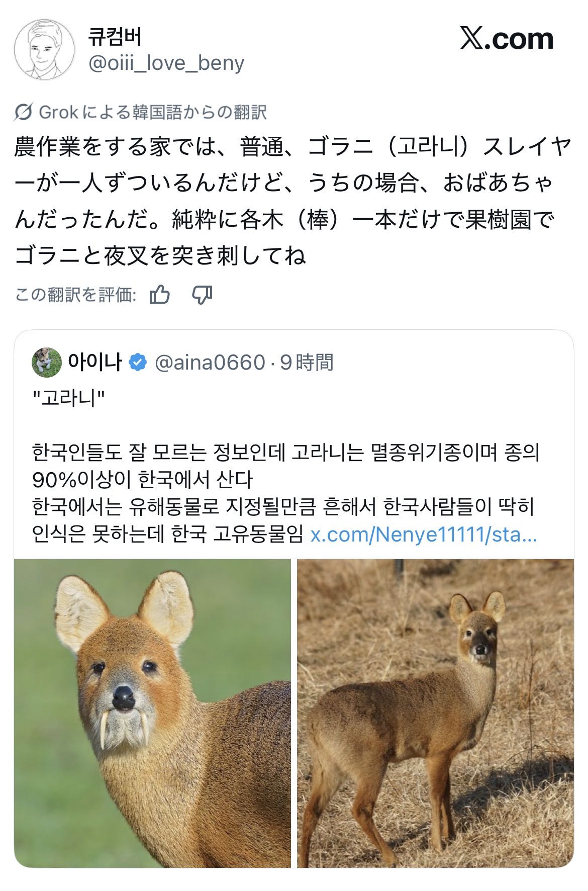Open the 아이나 author name in quote
The width and height of the screenshot is (588, 891).
[x=95, y=362]
